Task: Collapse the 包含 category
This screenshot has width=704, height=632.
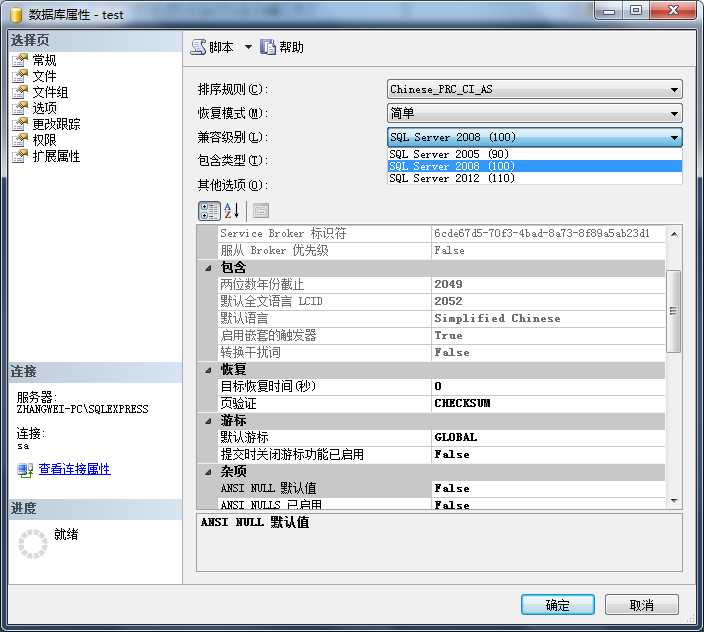Action: coord(208,268)
